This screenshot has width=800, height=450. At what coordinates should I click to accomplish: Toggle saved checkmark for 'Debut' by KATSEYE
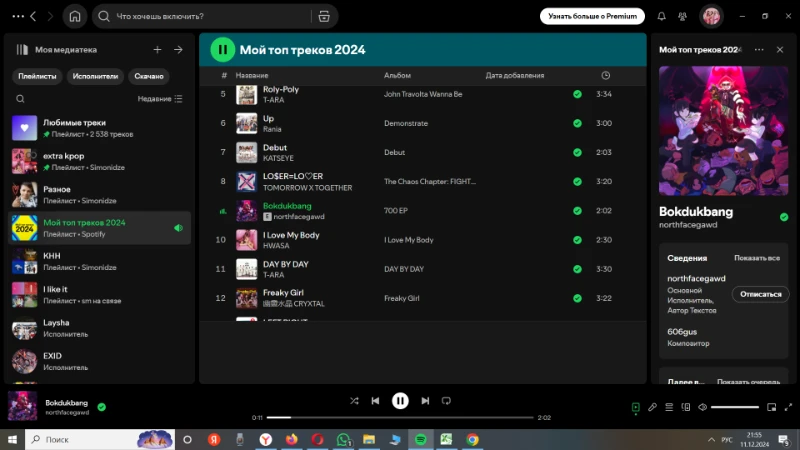pos(577,152)
